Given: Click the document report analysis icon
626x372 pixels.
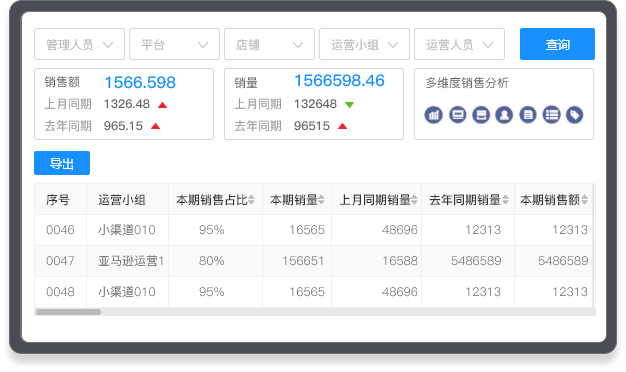Looking at the screenshot, I should pyautogui.click(x=528, y=115).
